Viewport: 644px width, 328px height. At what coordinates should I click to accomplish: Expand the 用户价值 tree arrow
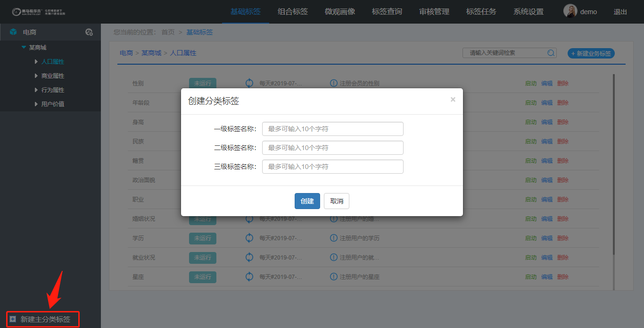[x=36, y=104]
